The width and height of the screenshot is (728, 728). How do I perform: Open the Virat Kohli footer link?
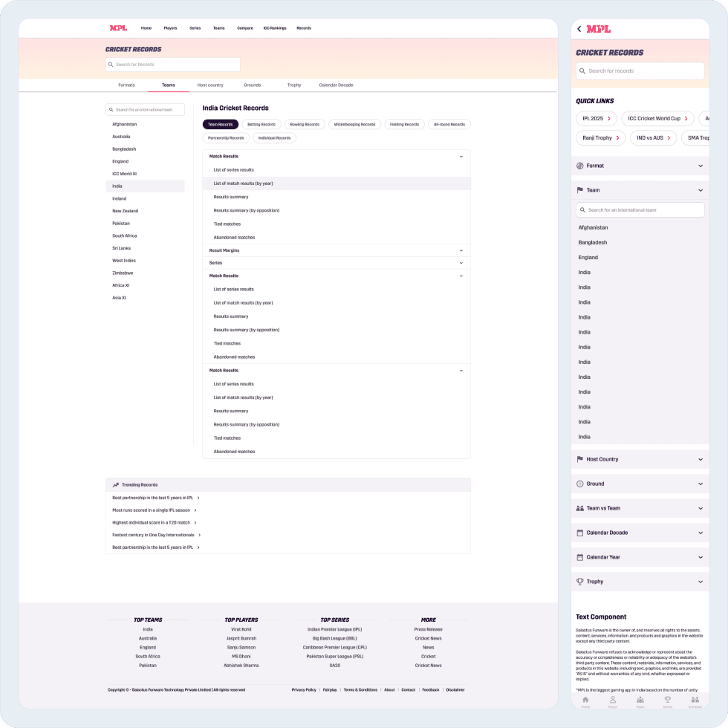coord(241,630)
